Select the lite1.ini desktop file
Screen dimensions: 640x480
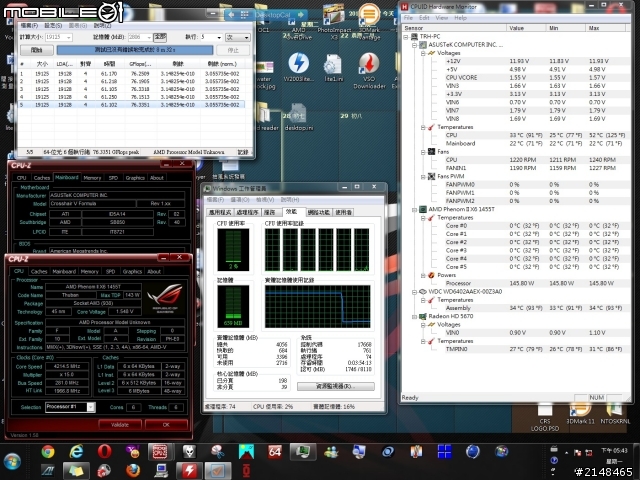click(333, 68)
